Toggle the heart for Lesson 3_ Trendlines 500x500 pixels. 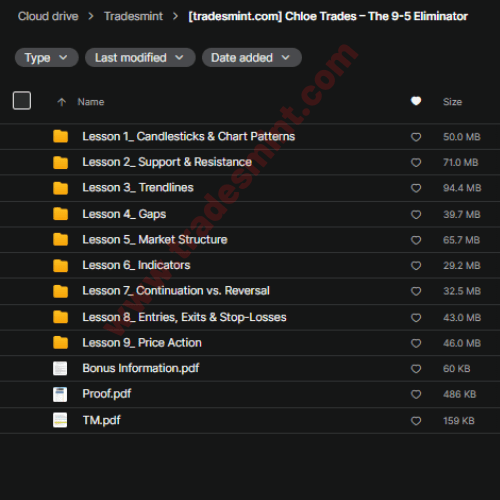416,188
